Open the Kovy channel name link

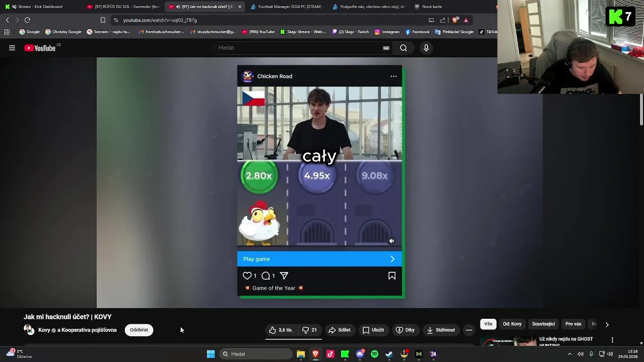[44, 330]
